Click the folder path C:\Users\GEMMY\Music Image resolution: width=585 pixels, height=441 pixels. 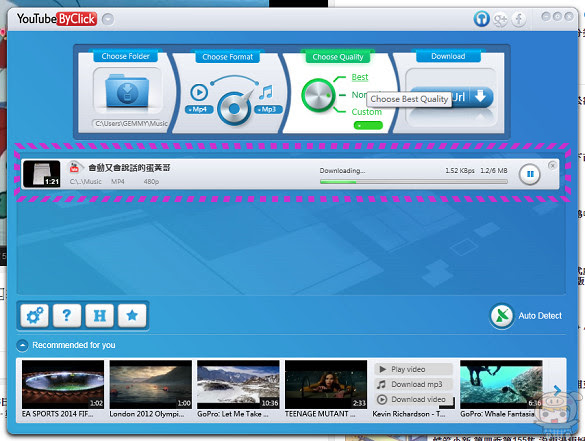pos(131,123)
